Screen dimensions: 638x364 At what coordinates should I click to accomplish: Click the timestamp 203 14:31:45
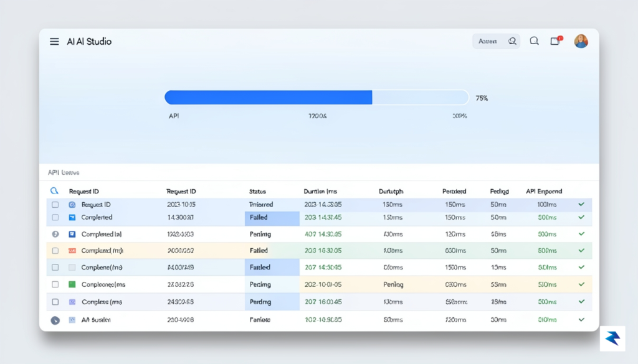tap(323, 217)
